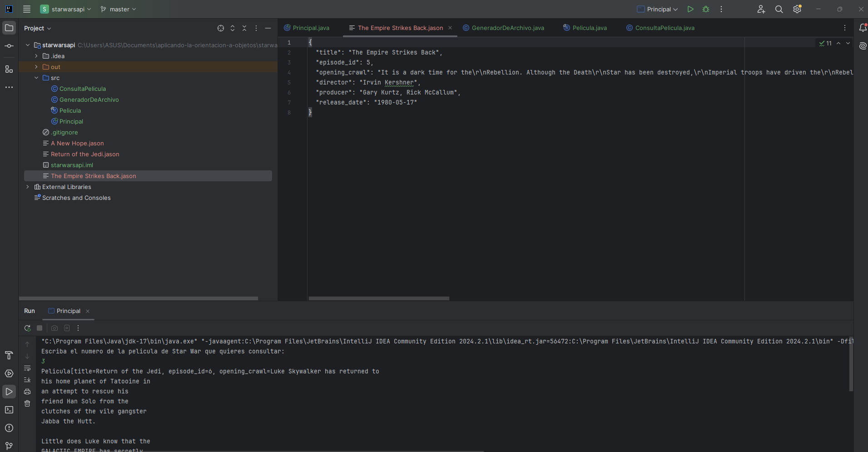Print the console output

pos(27,392)
